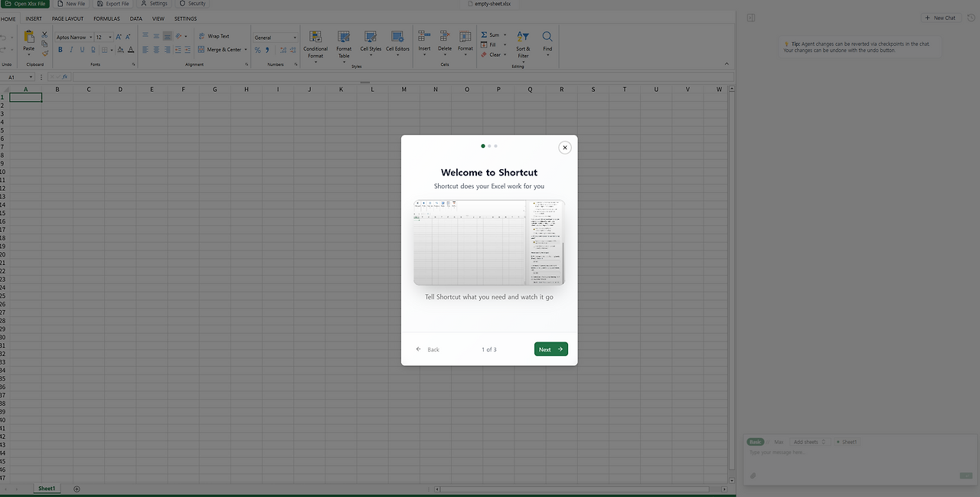The image size is (980, 497).
Task: Click the Decrease Decimal icon
Action: coord(293,51)
